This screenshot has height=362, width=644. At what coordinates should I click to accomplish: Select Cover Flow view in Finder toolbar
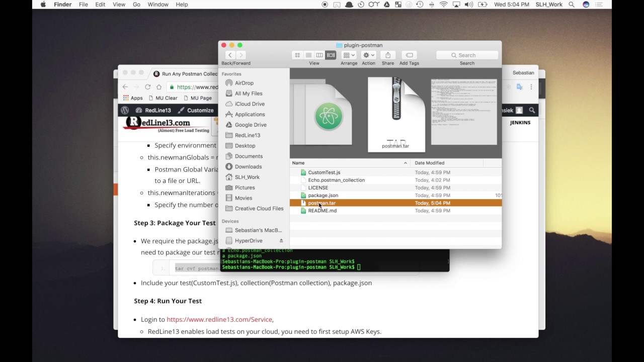click(331, 55)
